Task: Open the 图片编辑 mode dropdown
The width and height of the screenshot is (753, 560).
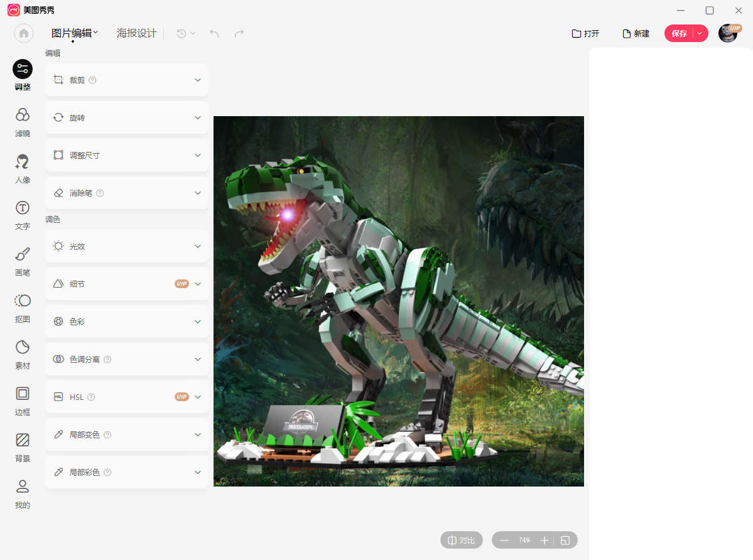Action: pos(75,33)
